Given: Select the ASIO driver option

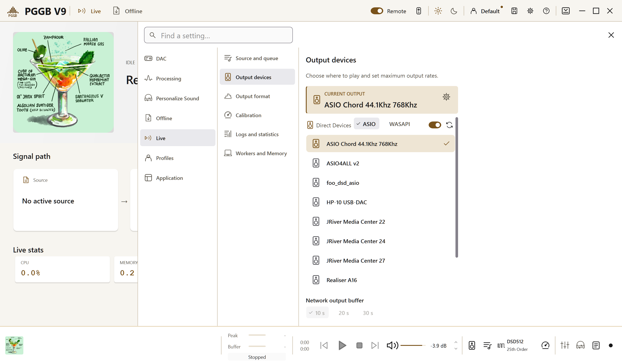Looking at the screenshot, I should (x=366, y=124).
